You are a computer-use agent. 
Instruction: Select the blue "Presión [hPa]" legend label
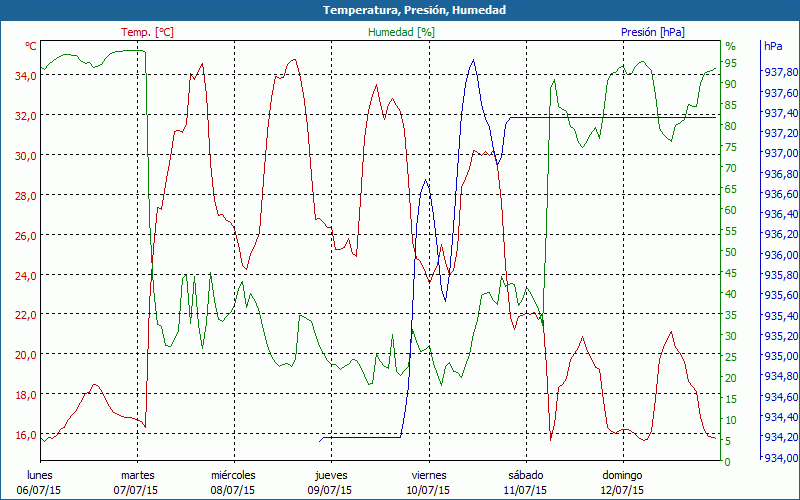[652, 32]
